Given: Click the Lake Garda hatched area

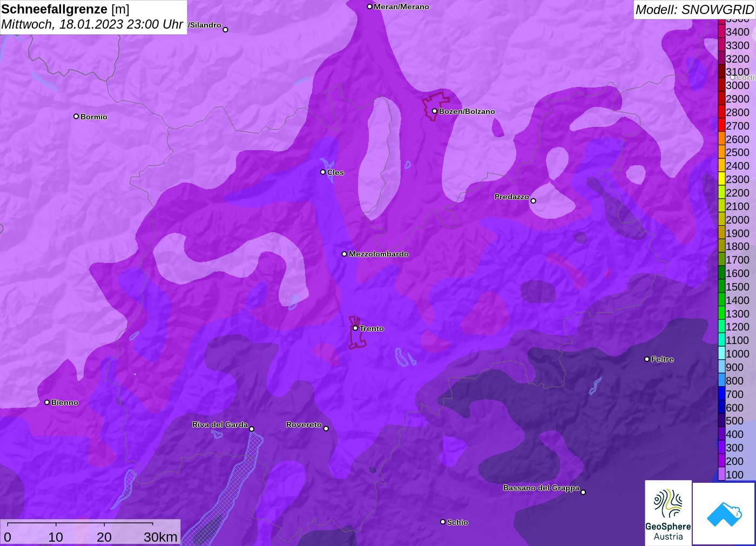Looking at the screenshot, I should (230, 486).
